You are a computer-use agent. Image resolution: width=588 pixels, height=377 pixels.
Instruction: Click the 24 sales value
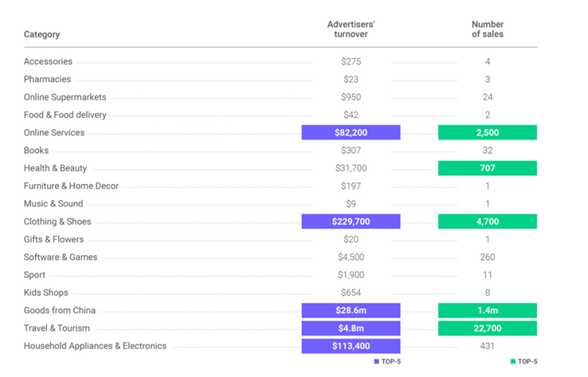tap(488, 97)
